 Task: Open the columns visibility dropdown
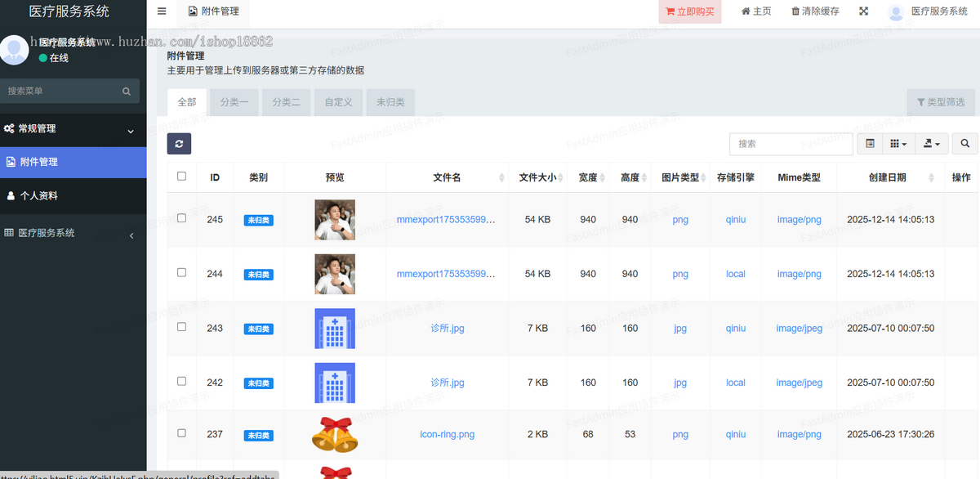(898, 144)
